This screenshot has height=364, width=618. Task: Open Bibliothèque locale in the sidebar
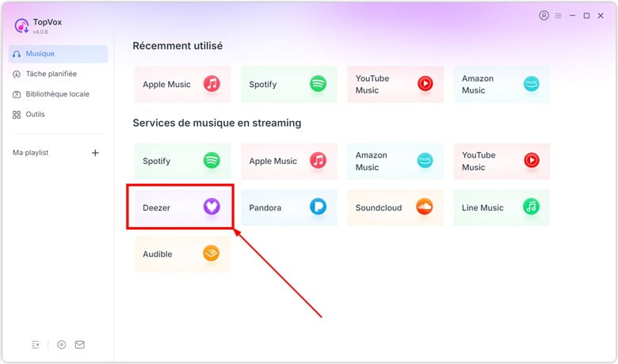[x=58, y=94]
